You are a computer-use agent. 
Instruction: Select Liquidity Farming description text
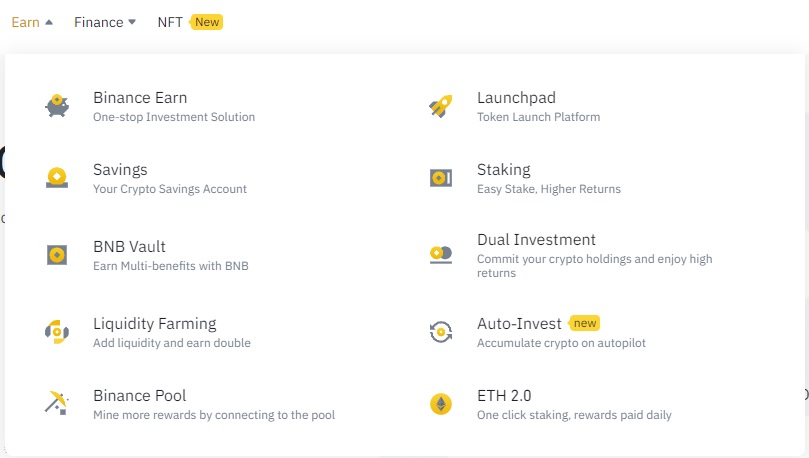point(172,343)
